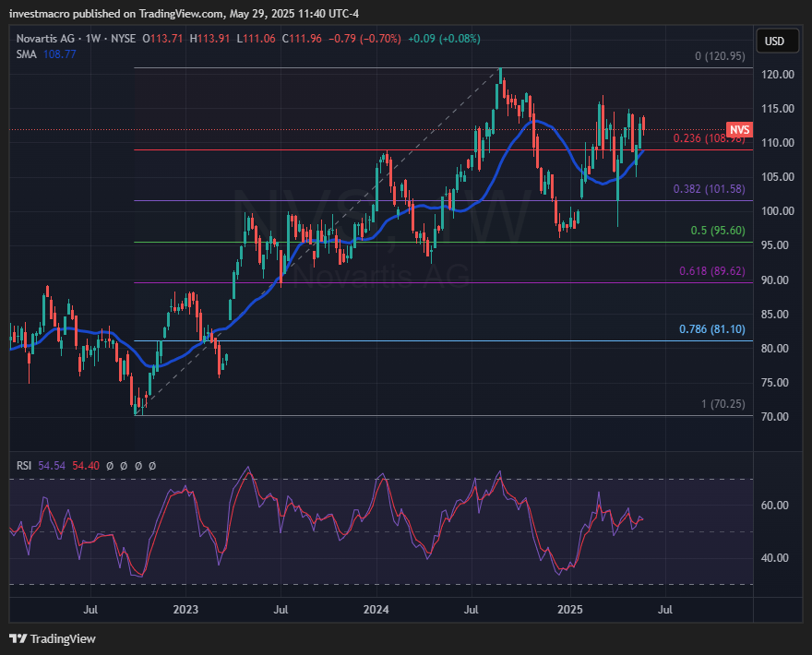Open the USD currency selector
Screen dimensions: 812x655
tap(774, 42)
